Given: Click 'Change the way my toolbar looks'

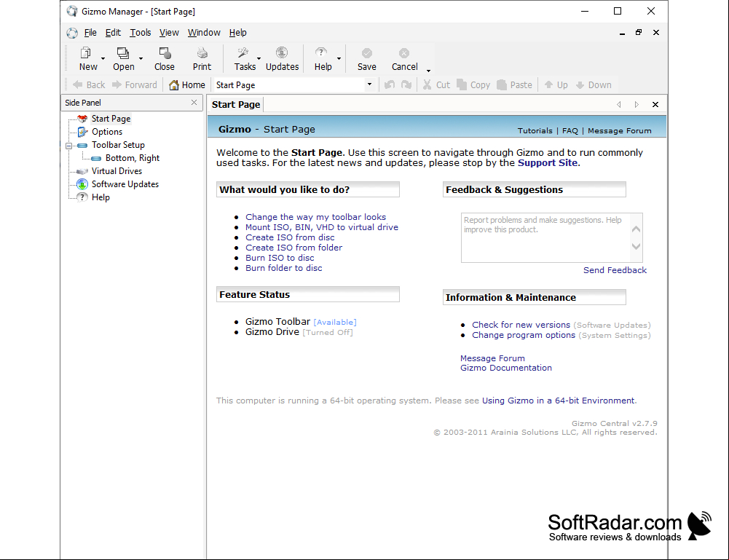Looking at the screenshot, I should (x=315, y=217).
